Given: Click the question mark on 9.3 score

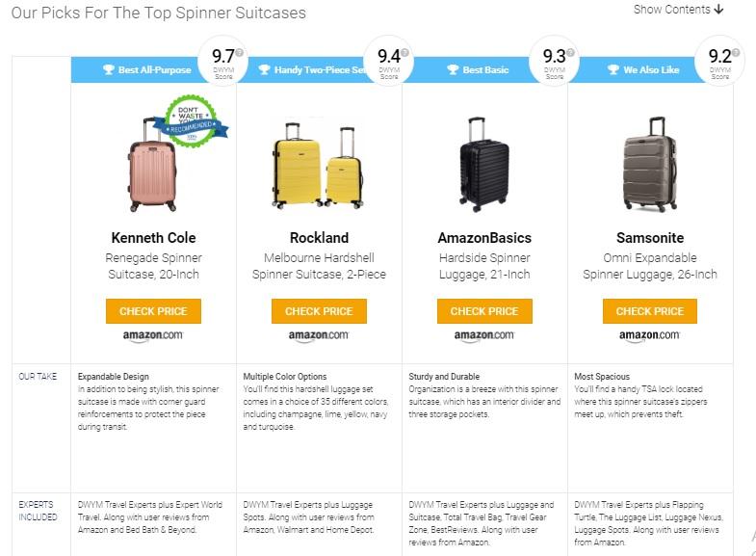Looking at the screenshot, I should point(571,52).
